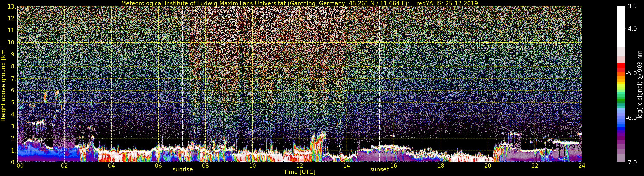Click the '8.' height axis tick label
This screenshot has width=644, height=176.
(13, 66)
